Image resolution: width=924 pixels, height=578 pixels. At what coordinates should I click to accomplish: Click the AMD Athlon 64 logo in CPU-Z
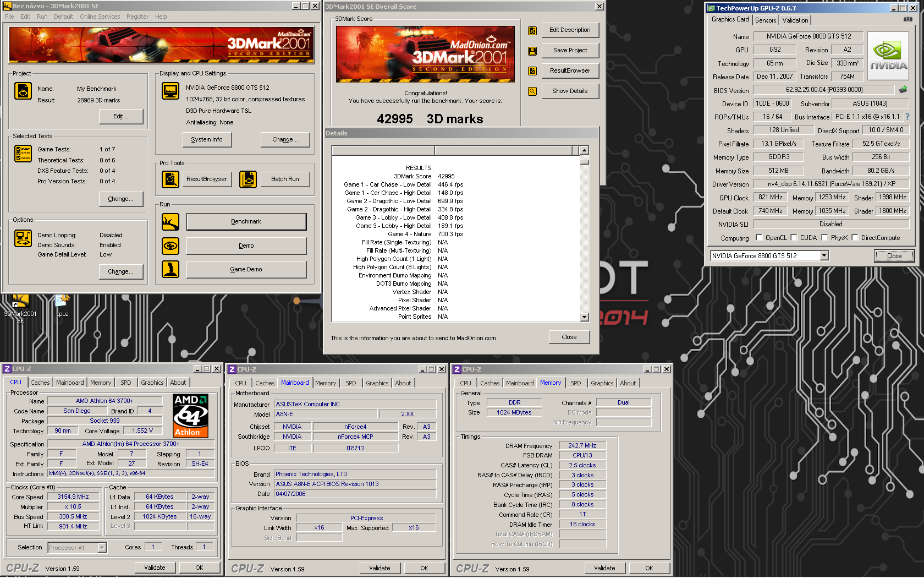190,416
